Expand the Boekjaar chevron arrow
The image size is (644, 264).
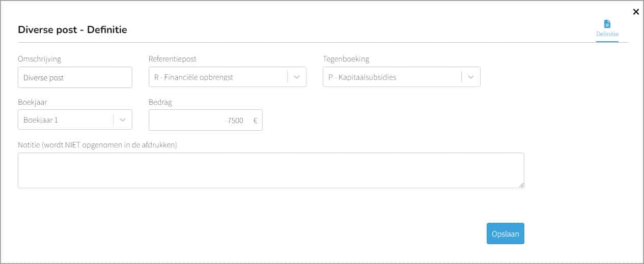pyautogui.click(x=123, y=120)
